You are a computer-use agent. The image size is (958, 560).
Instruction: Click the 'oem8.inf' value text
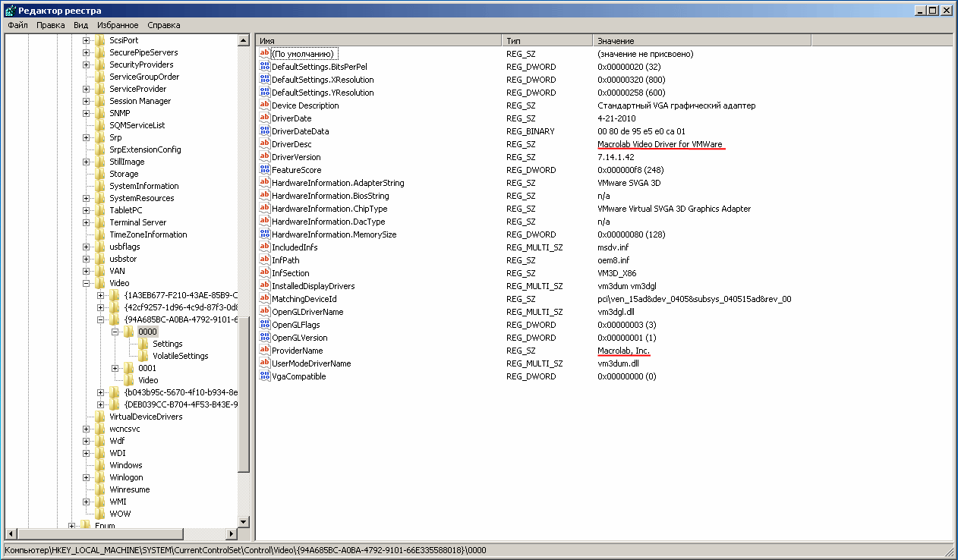click(x=613, y=260)
